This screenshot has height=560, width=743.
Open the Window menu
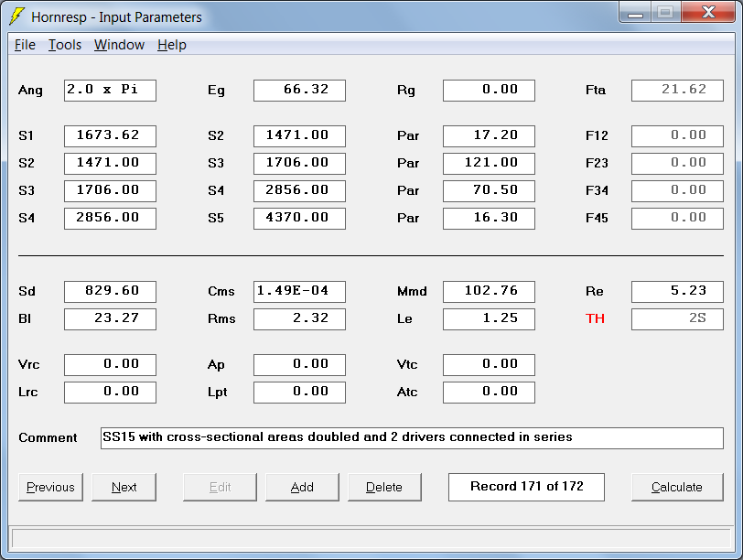(x=119, y=45)
